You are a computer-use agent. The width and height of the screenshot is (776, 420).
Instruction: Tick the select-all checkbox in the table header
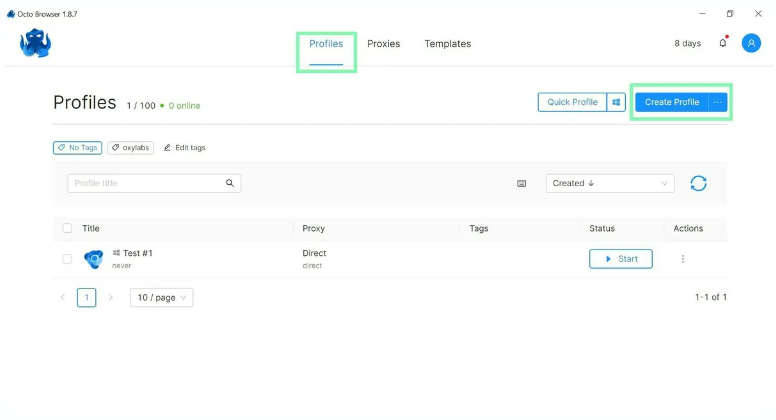68,228
